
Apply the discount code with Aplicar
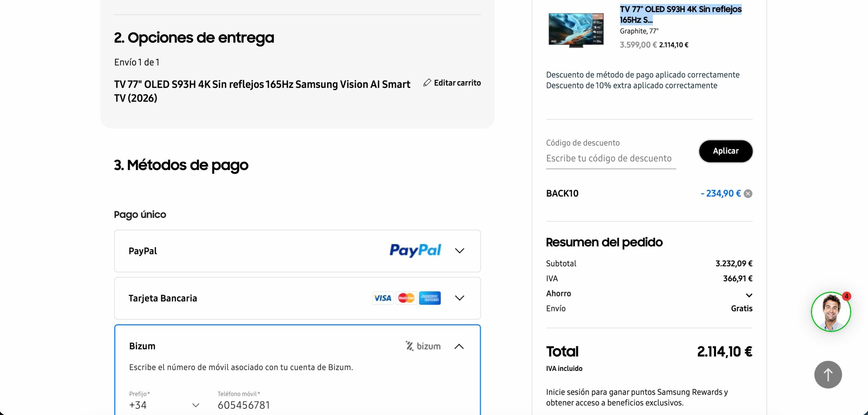click(726, 151)
